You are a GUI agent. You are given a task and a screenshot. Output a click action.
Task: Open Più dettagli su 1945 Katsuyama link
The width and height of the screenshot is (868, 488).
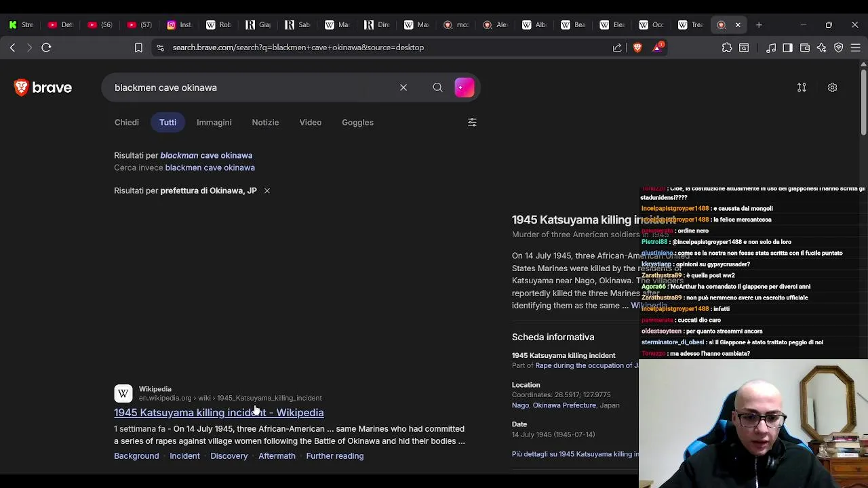tap(575, 454)
